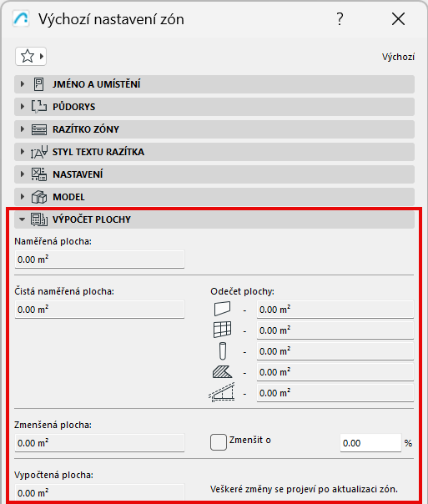The image size is (428, 504).
Task: Click the Jméno a umístění panel icon
Action: 39,84
